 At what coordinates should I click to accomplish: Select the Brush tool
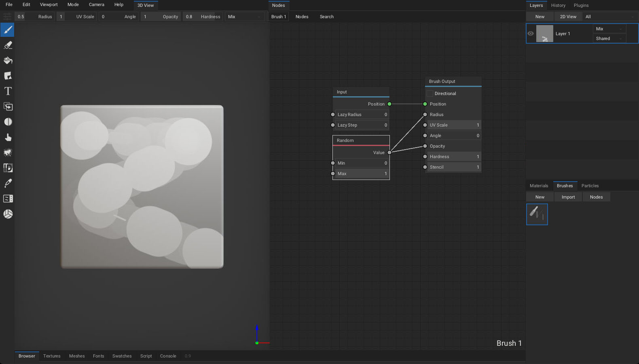click(x=8, y=30)
